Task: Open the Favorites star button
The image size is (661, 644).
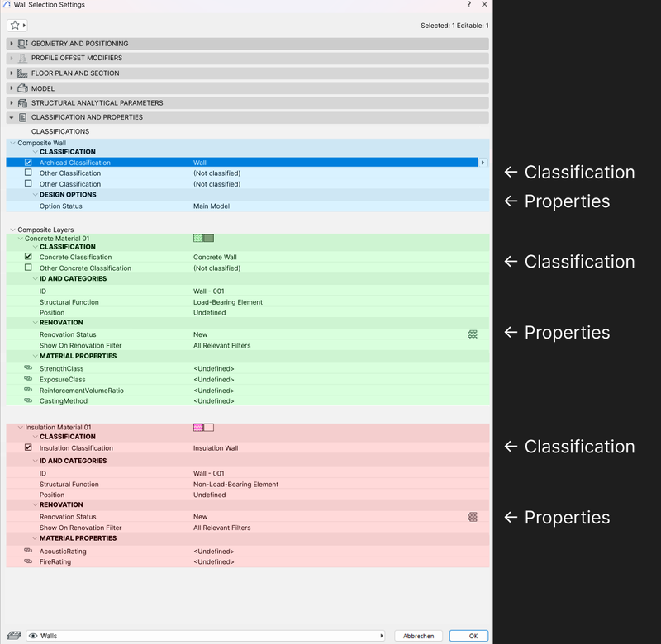Action: (17, 26)
